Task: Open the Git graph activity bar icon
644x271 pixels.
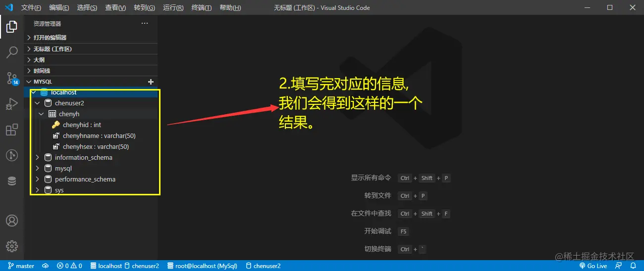Action: (12, 155)
